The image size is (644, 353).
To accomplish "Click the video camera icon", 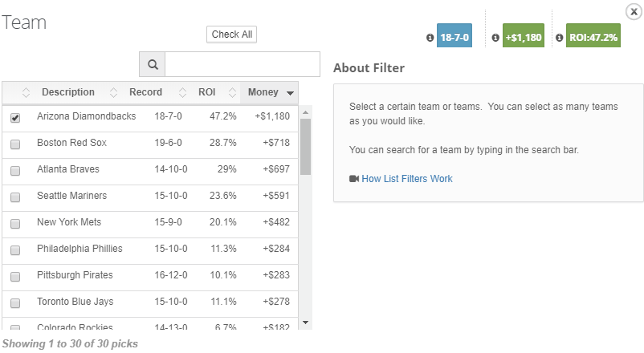I will [354, 179].
